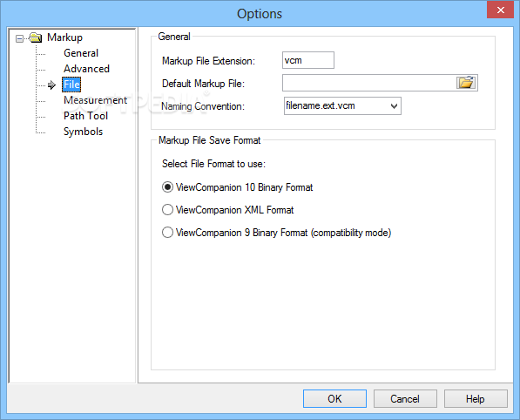Screen dimensions: 520x420
Task: Select the Markup root tree item
Action: click(64, 37)
